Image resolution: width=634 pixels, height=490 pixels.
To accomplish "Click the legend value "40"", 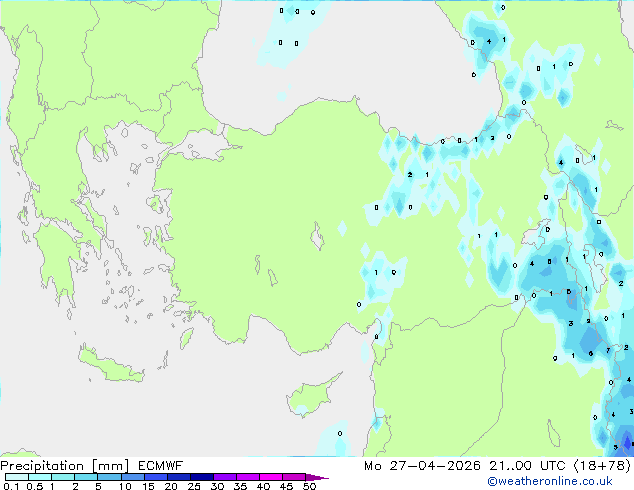I will (263, 486).
